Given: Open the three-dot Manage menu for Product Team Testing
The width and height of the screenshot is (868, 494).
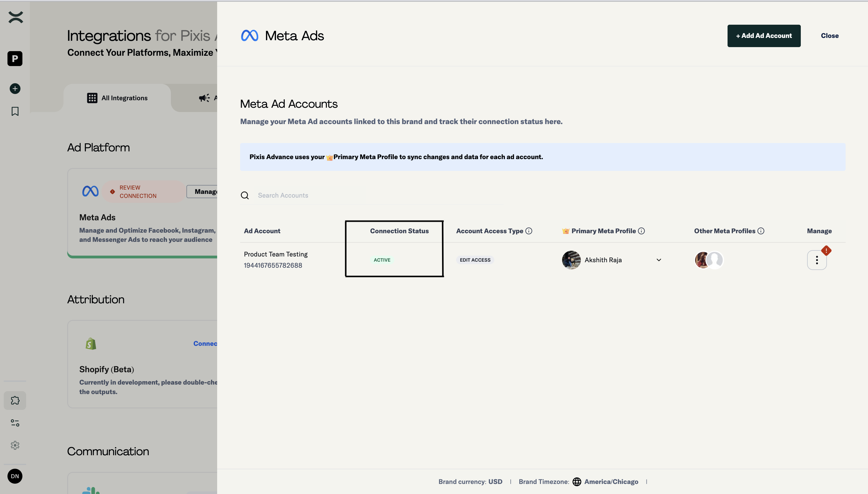Looking at the screenshot, I should [817, 260].
